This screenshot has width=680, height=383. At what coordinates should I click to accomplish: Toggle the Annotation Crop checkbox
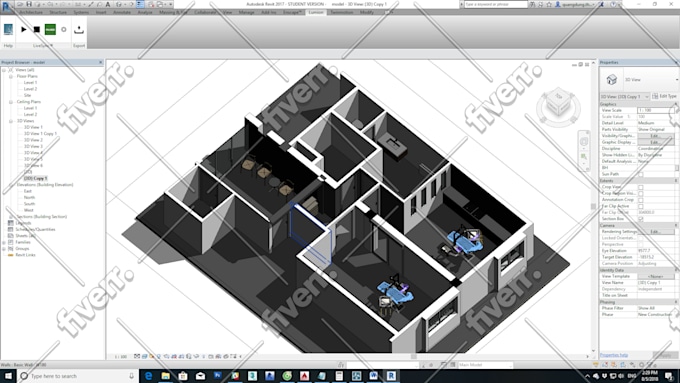point(641,200)
